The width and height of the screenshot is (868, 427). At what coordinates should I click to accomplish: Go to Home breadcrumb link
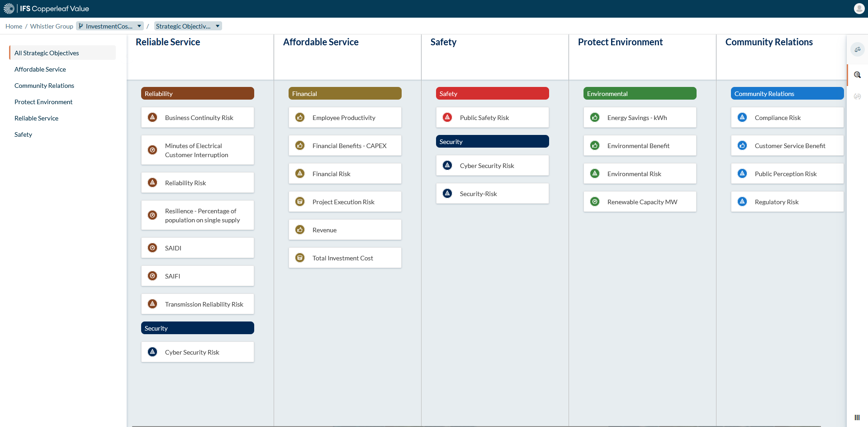point(14,26)
